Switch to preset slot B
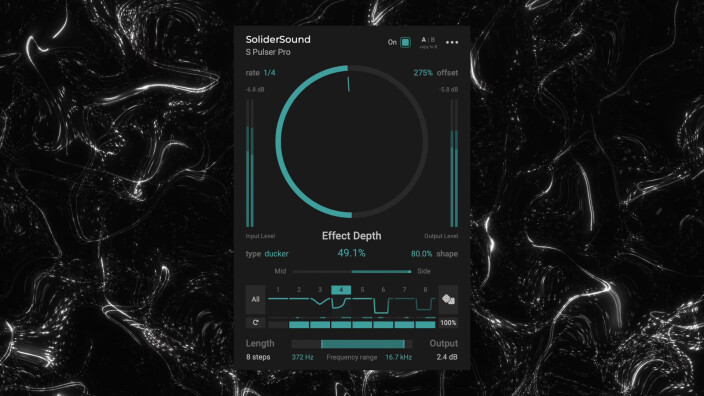The image size is (704, 396). [433, 40]
